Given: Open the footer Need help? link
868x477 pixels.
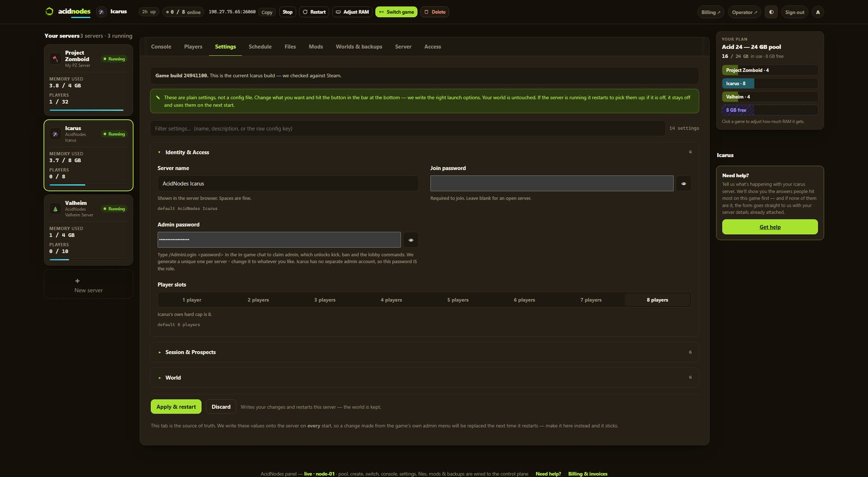Looking at the screenshot, I should 548,474.
